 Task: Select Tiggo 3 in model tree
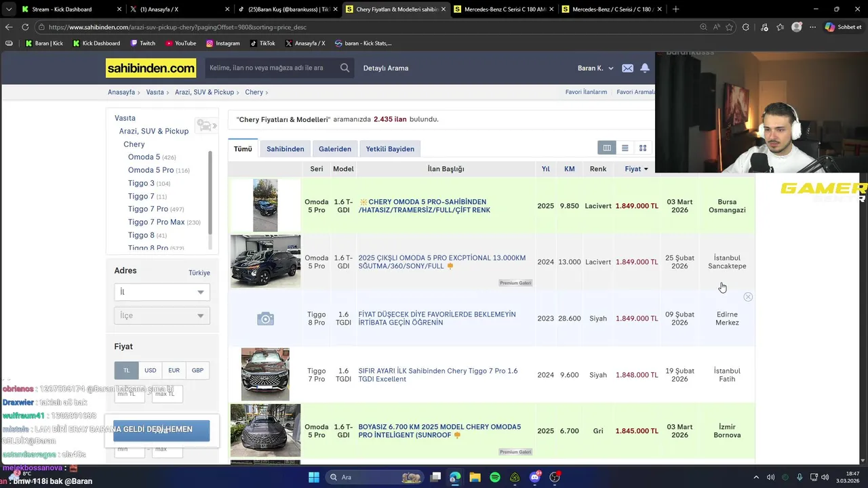click(x=141, y=183)
